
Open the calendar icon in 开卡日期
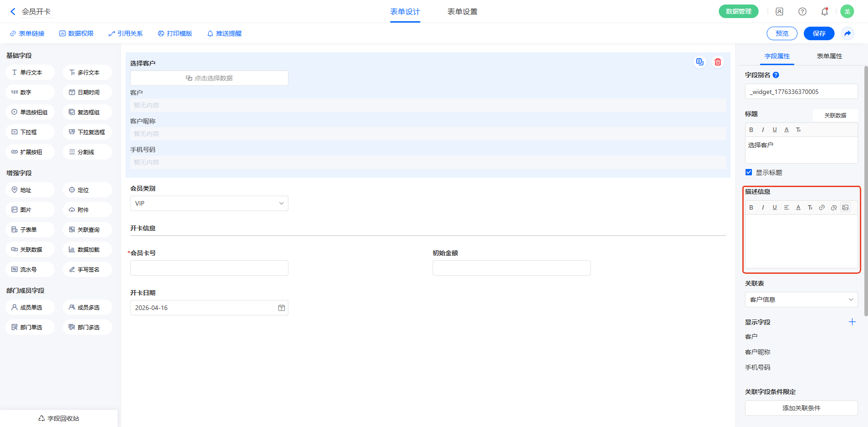point(281,308)
